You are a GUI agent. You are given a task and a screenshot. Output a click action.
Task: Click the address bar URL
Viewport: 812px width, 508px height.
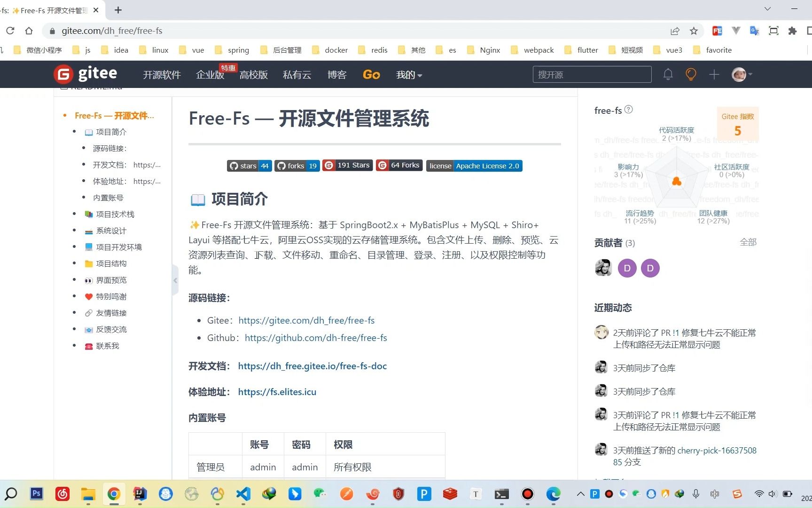pyautogui.click(x=112, y=31)
